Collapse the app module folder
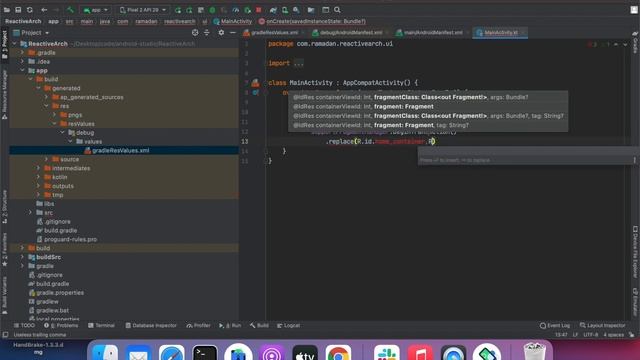This screenshot has height=360, width=640. (x=22, y=71)
